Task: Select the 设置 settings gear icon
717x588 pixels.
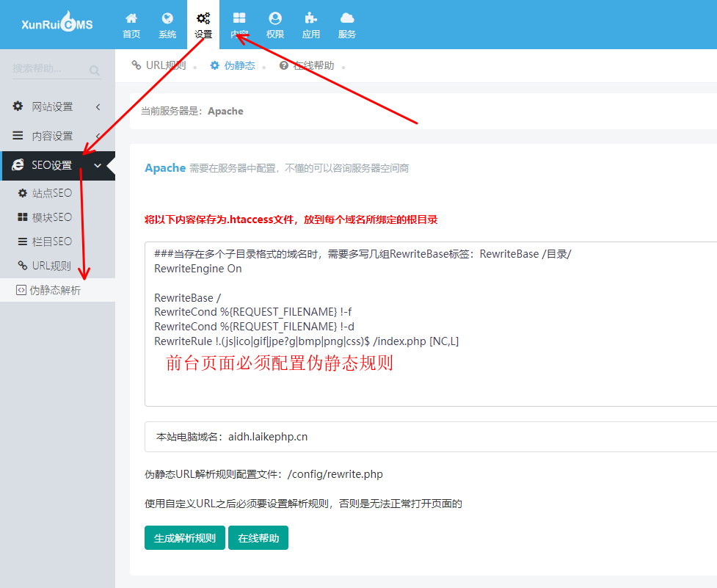Action: click(x=203, y=23)
